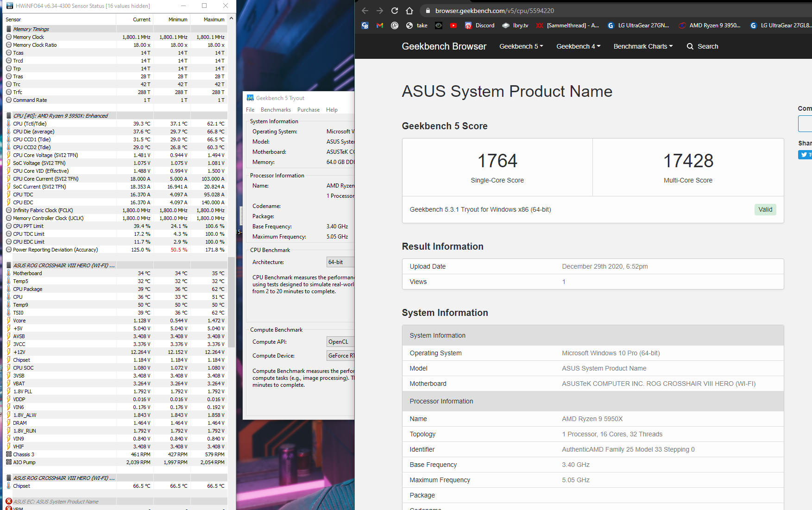
Task: Select the 'CPU Core Voltage (SVI2 TFN)' row
Action: tap(116, 155)
